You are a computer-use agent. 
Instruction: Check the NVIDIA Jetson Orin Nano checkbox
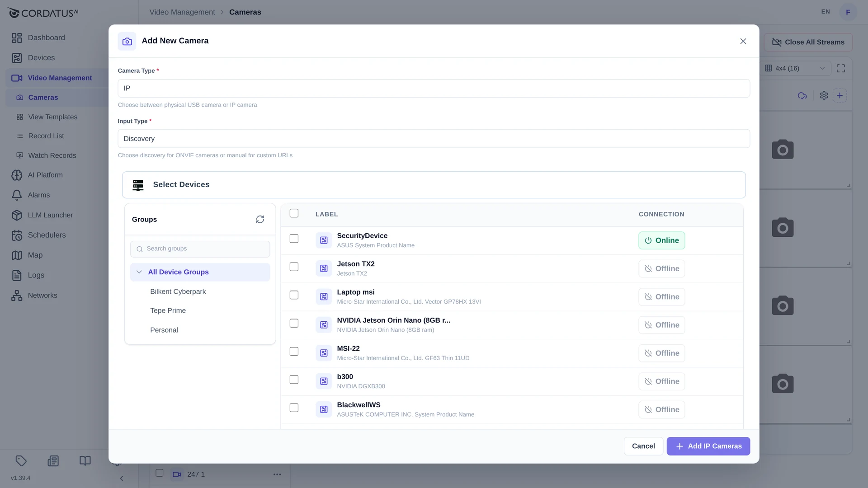[294, 323]
